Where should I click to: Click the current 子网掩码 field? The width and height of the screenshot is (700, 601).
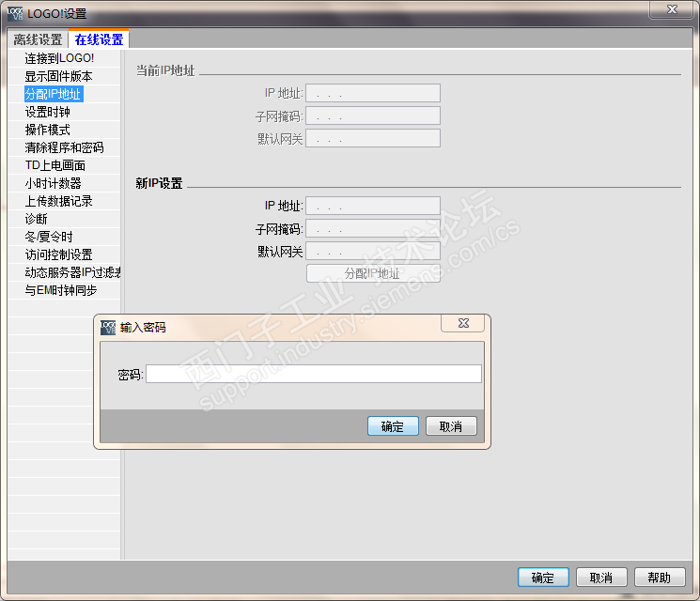373,116
